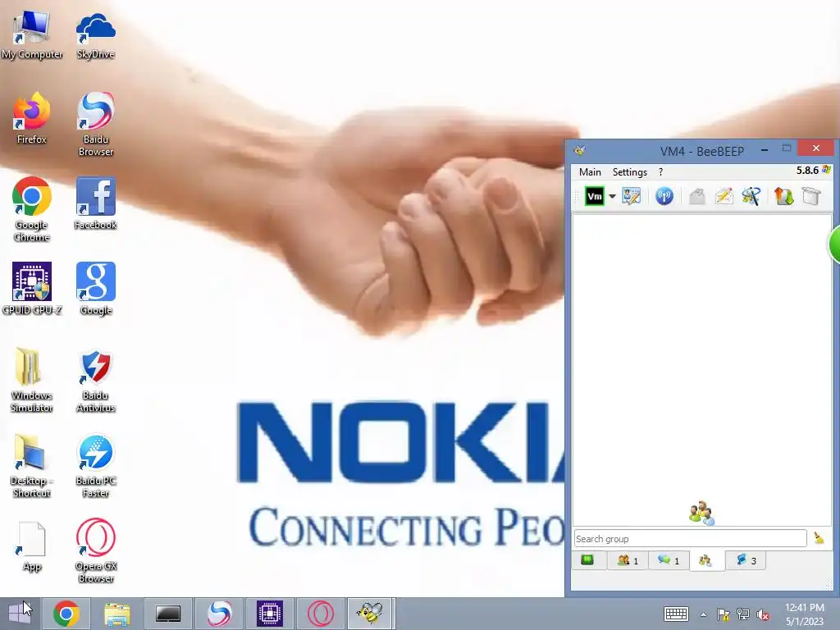Open the ? help menu in BeeBEEP
This screenshot has width=840, height=630.
[660, 172]
